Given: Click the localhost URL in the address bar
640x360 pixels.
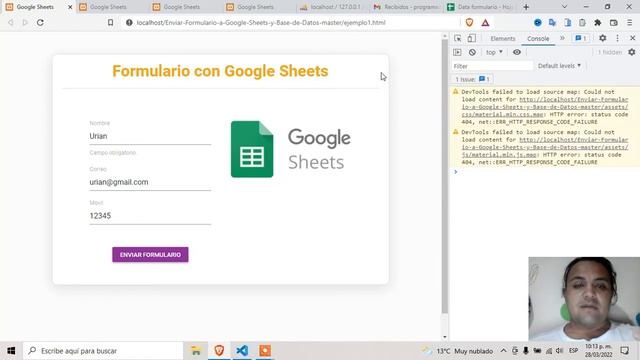Looking at the screenshot, I should click(x=261, y=22).
